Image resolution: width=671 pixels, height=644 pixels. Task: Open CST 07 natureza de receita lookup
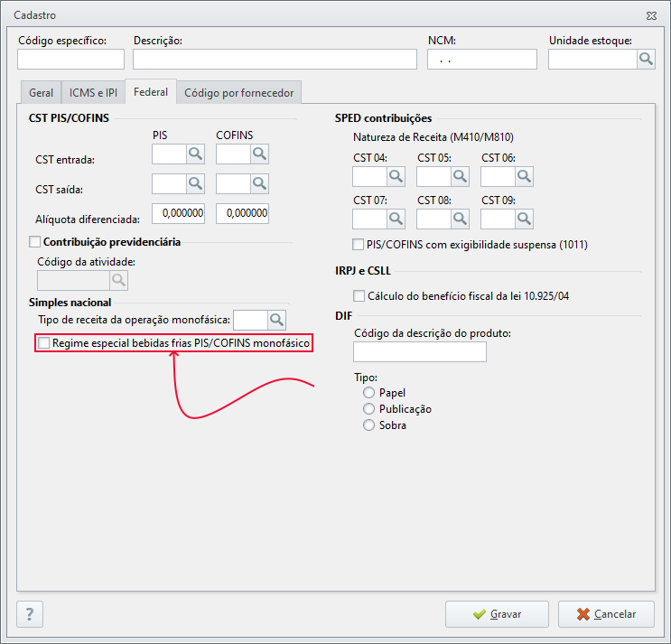click(396, 219)
